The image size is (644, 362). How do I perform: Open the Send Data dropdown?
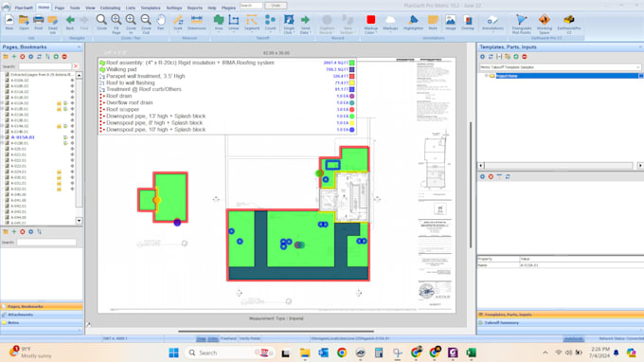pos(305,31)
